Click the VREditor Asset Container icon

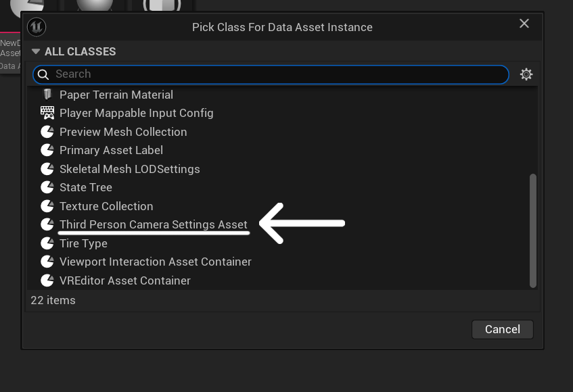(x=47, y=280)
